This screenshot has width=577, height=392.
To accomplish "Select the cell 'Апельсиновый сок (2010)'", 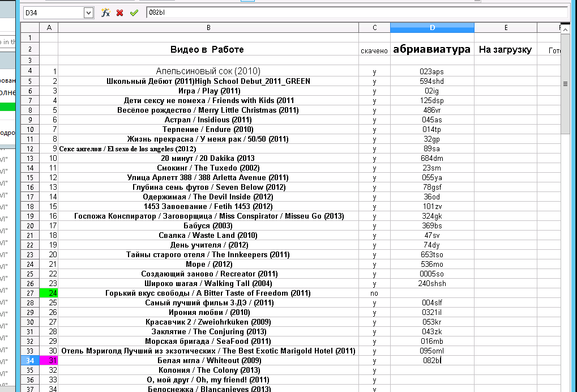I will pos(208,71).
